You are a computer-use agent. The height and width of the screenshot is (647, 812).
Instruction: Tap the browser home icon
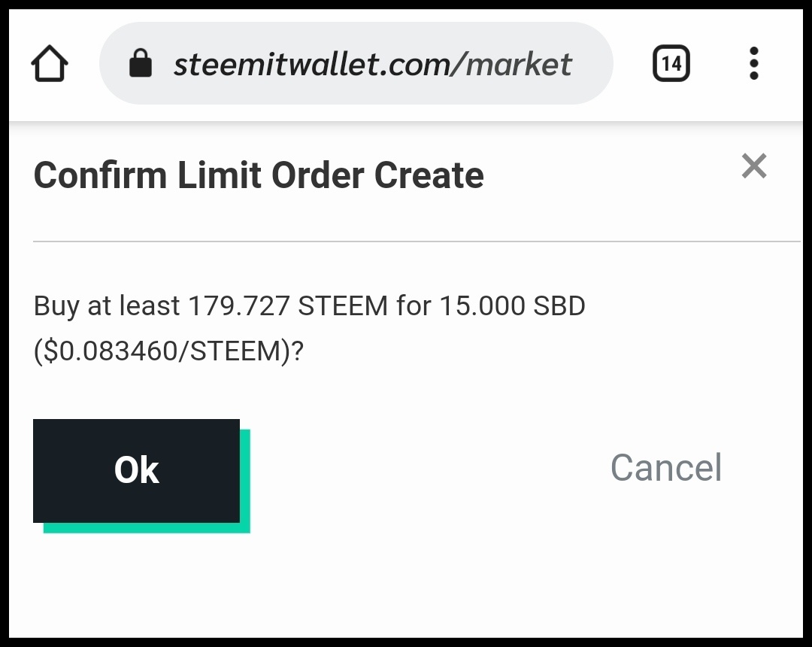[x=50, y=64]
